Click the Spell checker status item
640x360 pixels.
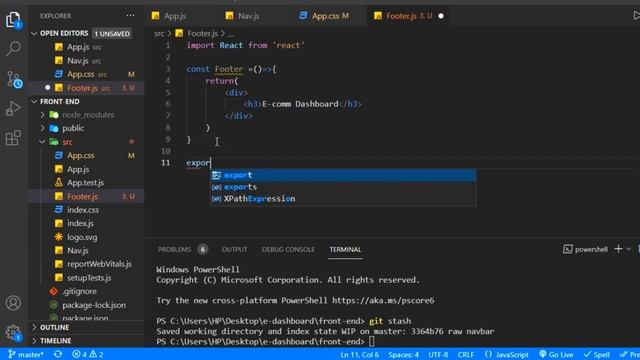(597, 354)
